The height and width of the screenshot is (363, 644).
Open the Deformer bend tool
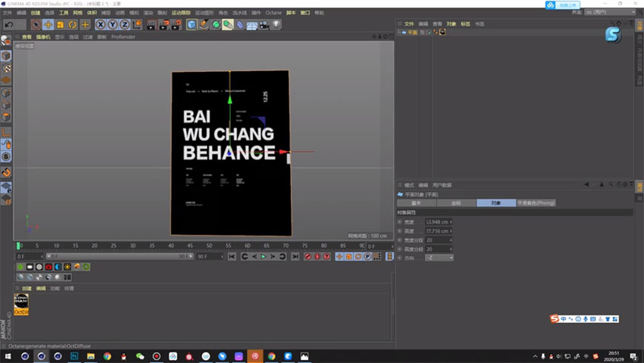click(x=239, y=24)
